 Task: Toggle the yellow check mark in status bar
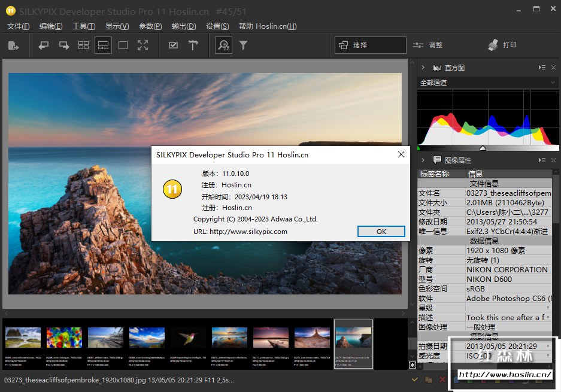[414, 379]
